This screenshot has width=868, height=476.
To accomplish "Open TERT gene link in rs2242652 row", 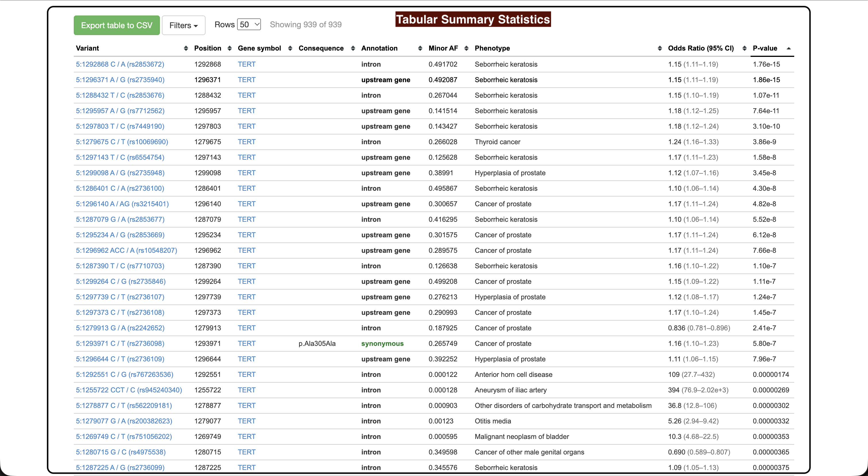I will (247, 328).
